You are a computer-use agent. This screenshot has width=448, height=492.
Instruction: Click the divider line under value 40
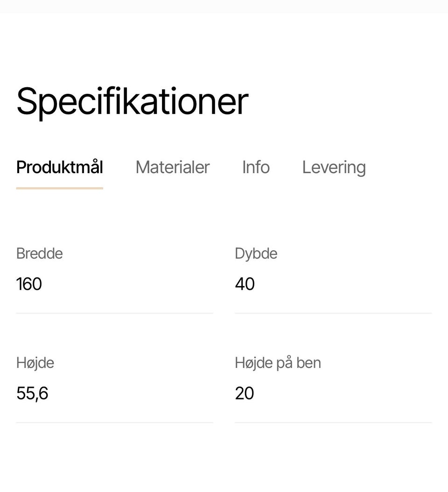pos(333,313)
